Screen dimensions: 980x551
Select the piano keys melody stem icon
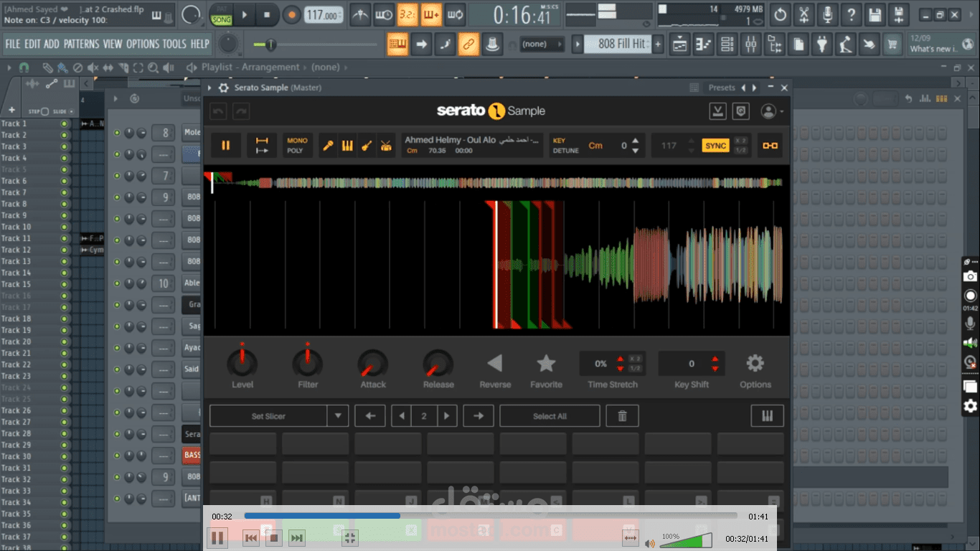[347, 146]
